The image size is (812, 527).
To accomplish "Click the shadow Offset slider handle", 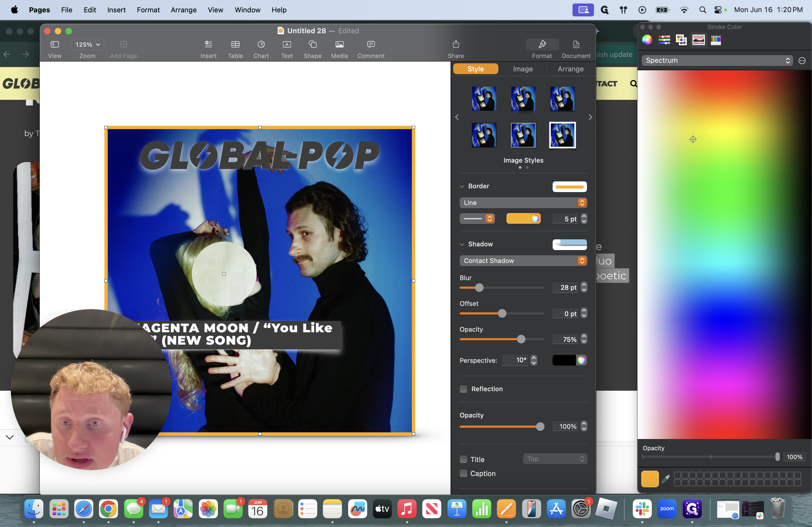I will click(x=502, y=314).
